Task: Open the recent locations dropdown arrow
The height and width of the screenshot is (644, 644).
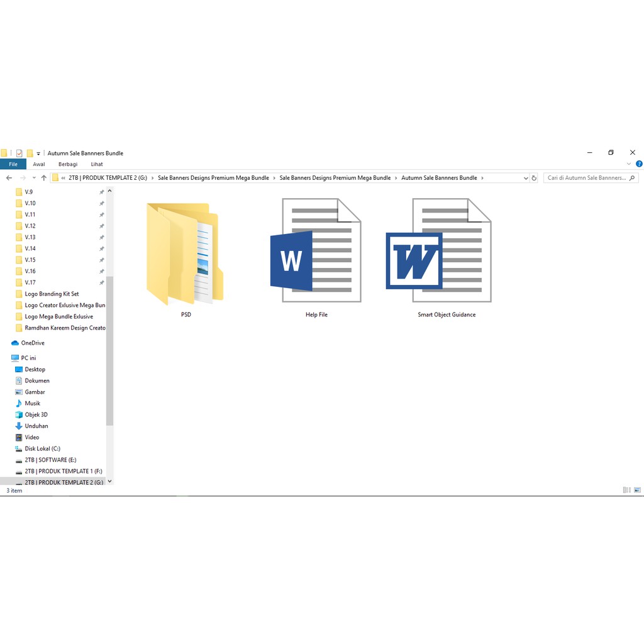Action: (x=33, y=178)
